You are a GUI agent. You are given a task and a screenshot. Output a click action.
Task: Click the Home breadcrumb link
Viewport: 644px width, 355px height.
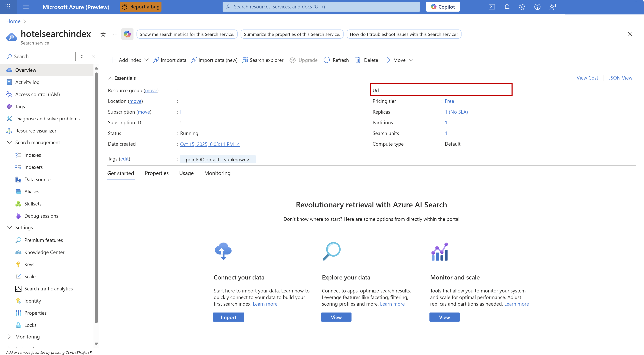click(x=13, y=21)
